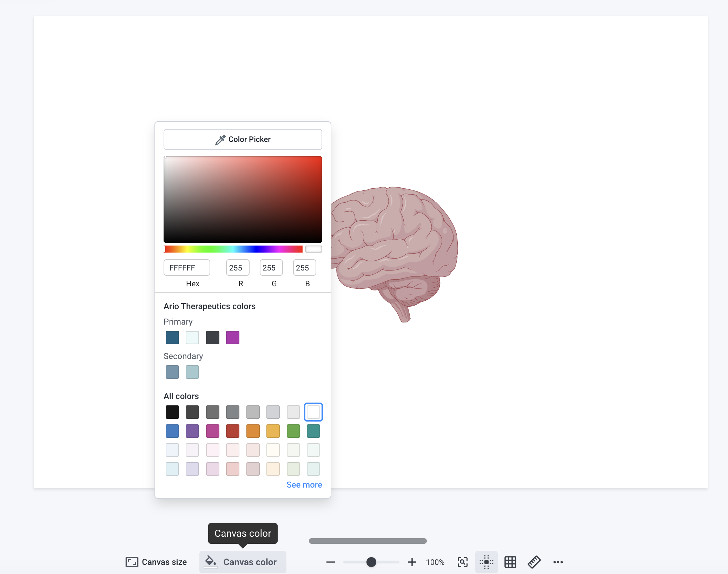Click the Canvas color paint bucket button

243,562
